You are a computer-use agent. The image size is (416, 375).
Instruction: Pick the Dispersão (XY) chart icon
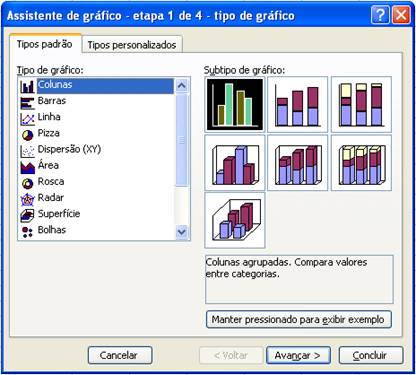(27, 151)
